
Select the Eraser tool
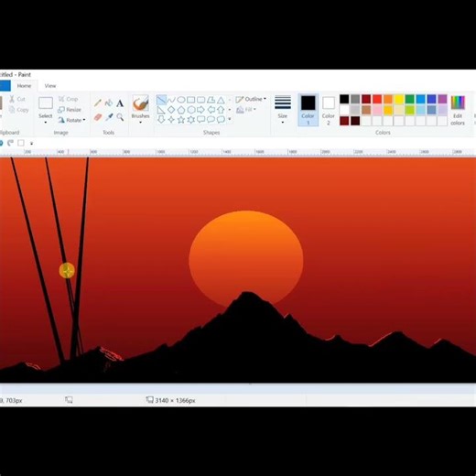click(x=98, y=117)
